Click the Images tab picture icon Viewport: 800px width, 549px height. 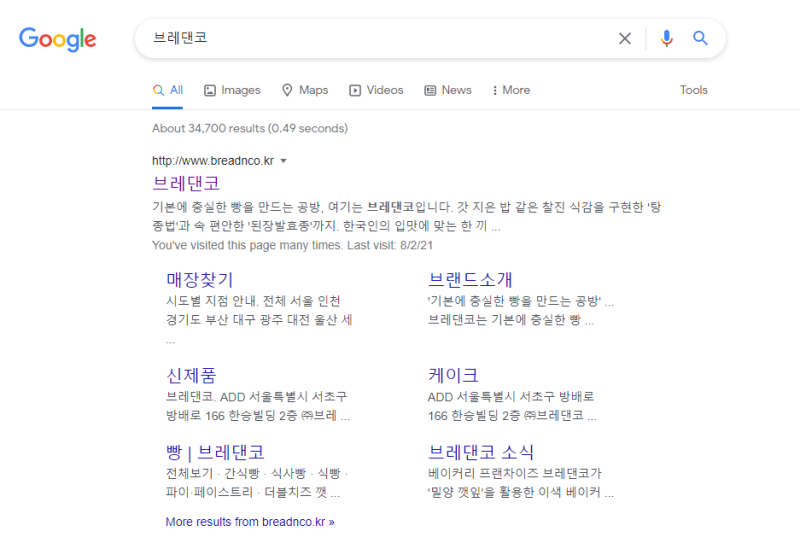[x=210, y=90]
